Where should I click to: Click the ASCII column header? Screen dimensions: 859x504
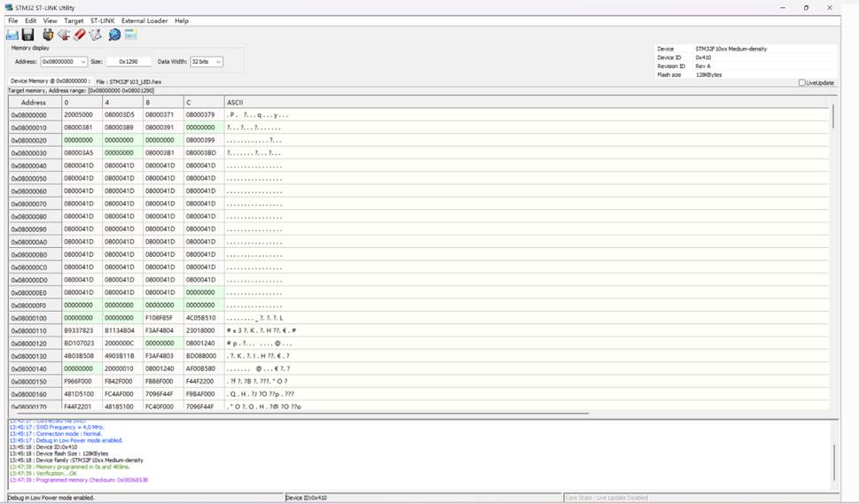click(526, 103)
